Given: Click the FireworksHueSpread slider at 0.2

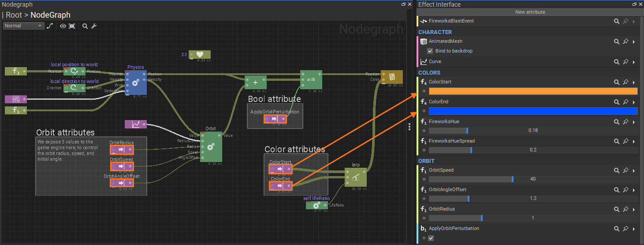Looking at the screenshot, I should coord(533,150).
